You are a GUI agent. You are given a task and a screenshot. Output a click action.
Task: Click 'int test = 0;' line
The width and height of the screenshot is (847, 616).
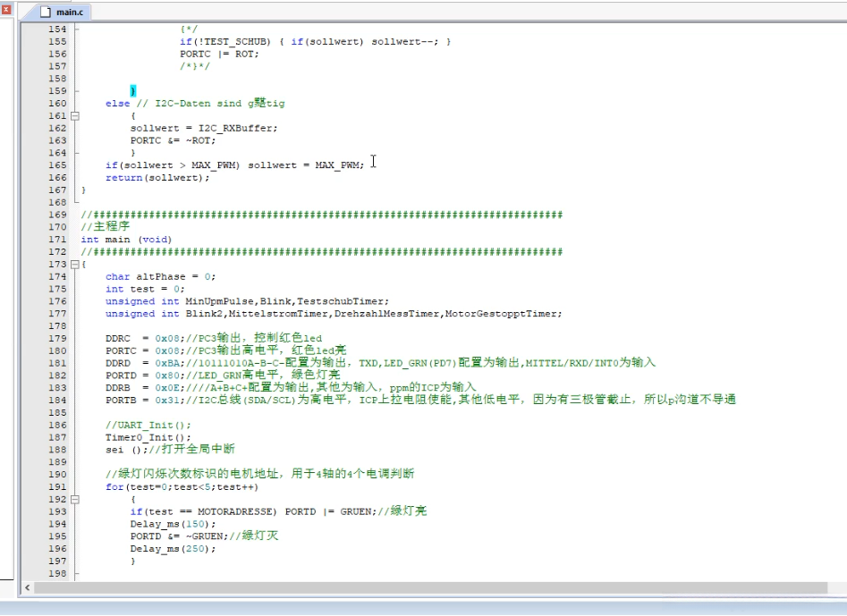pyautogui.click(x=145, y=289)
